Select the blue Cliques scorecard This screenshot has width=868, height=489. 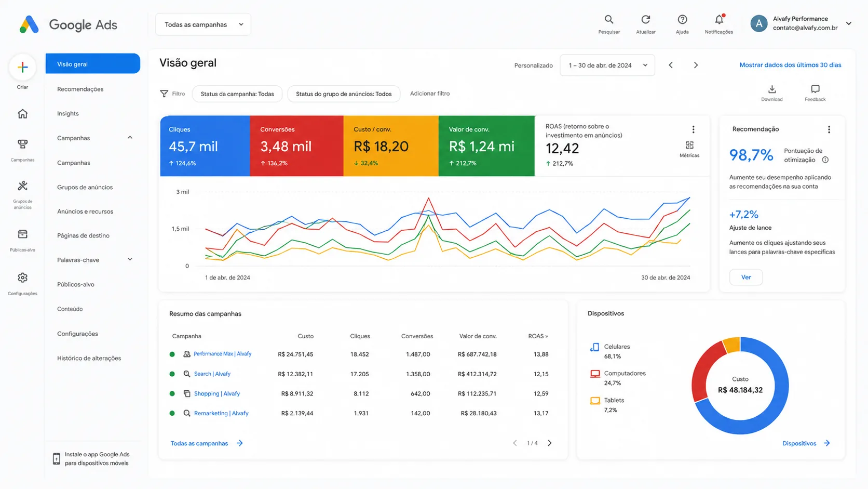coord(205,146)
